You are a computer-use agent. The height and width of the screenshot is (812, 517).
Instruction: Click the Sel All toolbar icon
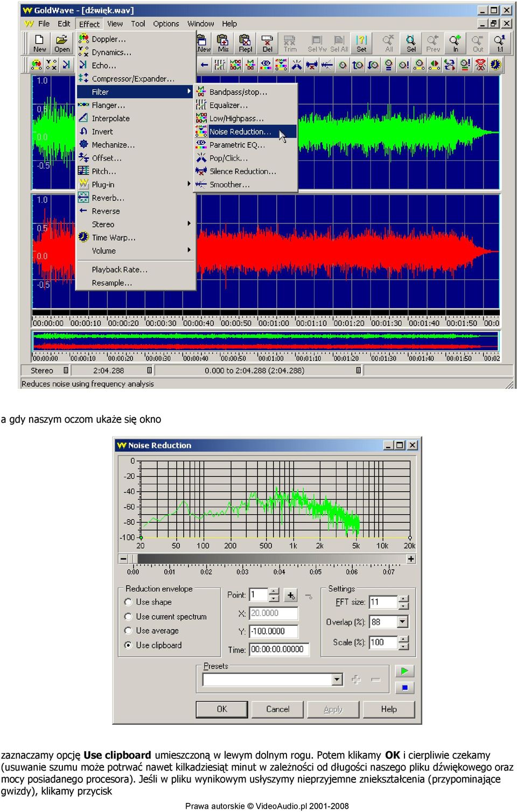(x=339, y=43)
